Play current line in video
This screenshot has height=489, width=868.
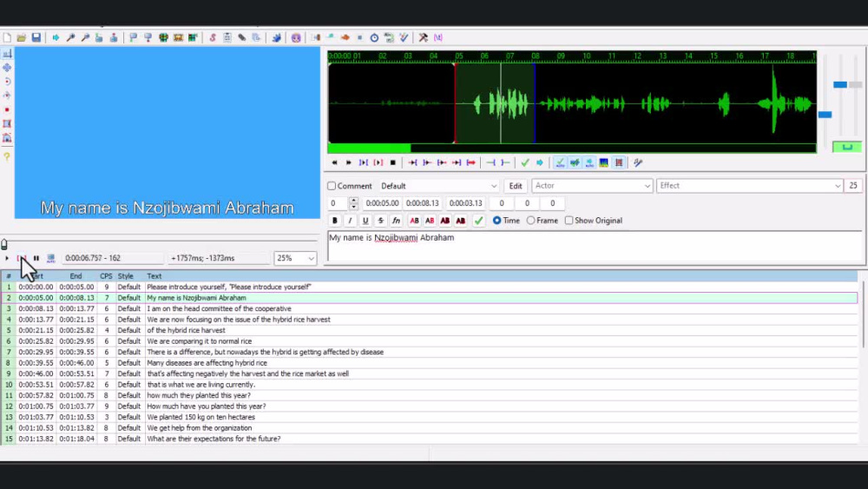pos(22,258)
